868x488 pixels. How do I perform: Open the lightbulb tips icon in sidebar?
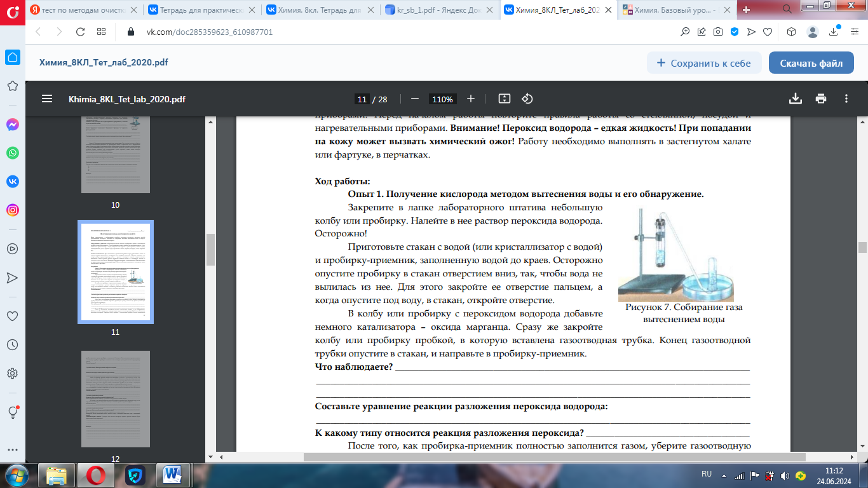coord(12,412)
